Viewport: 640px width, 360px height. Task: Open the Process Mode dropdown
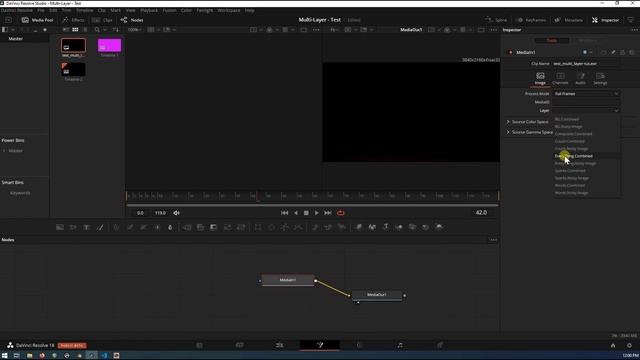pos(586,94)
